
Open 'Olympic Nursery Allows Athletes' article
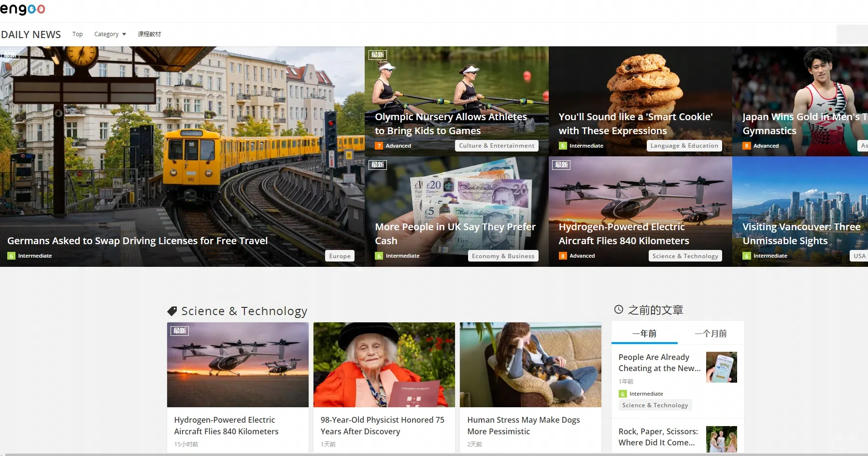coord(451,124)
